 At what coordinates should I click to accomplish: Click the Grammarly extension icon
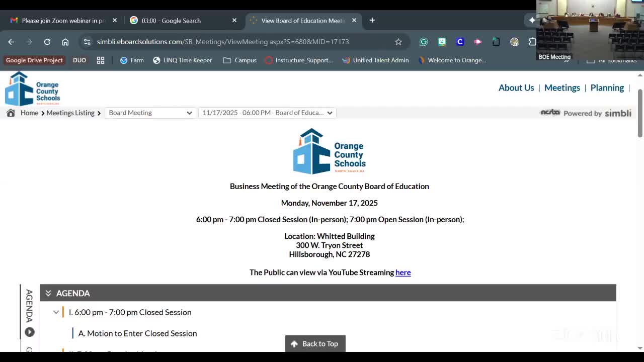coord(424,42)
